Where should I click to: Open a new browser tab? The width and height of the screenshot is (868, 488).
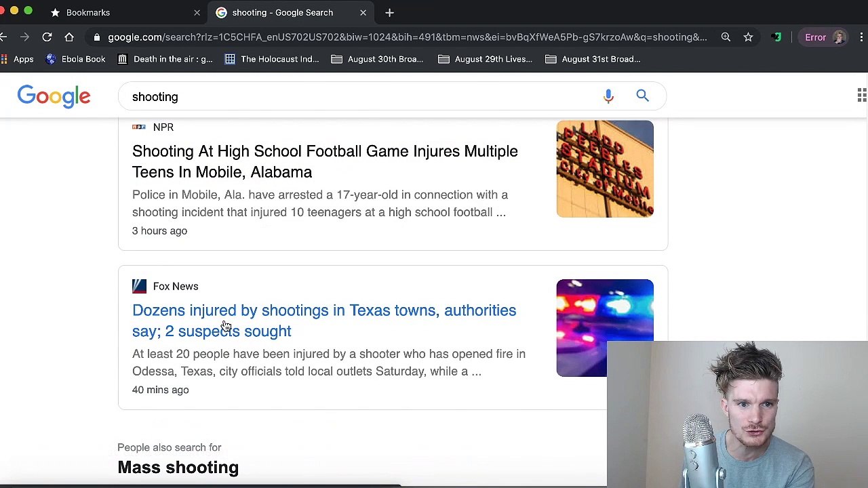[x=389, y=12]
